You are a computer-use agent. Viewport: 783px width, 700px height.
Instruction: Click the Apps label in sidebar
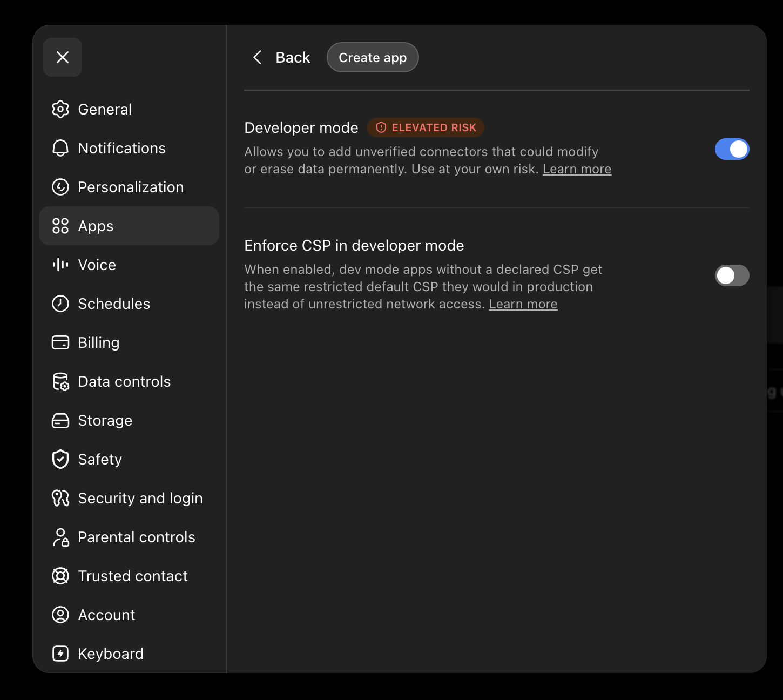tap(96, 226)
